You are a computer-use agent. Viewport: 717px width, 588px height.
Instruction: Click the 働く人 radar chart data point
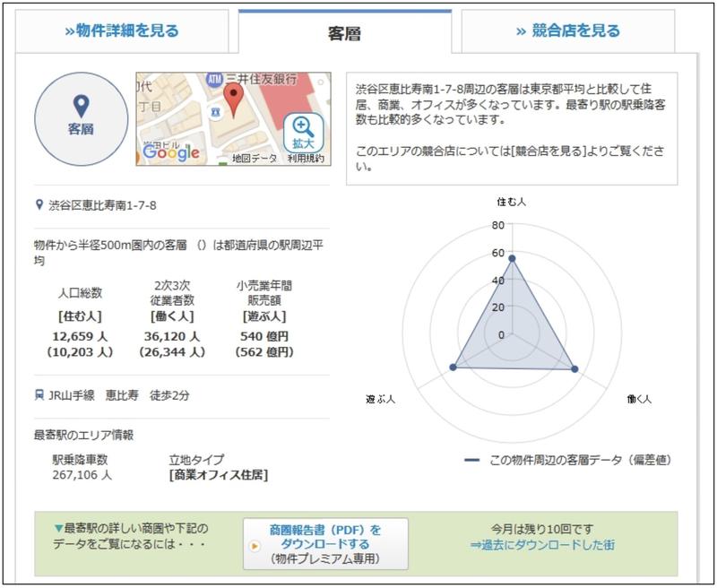pos(574,369)
